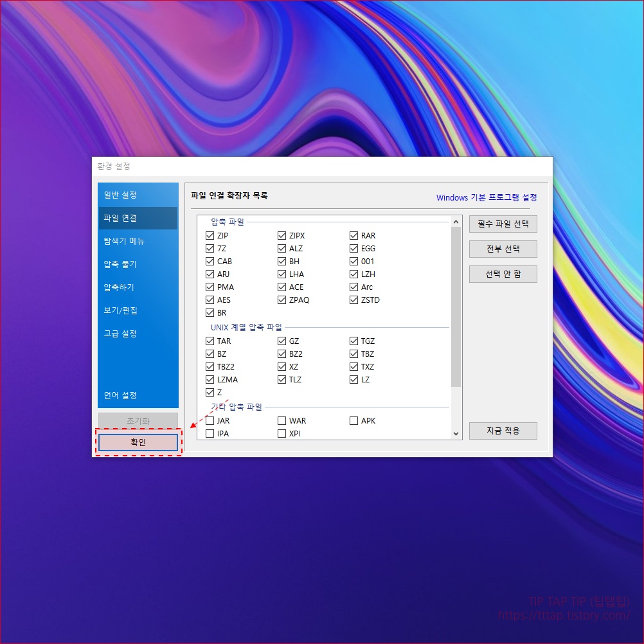This screenshot has width=644, height=644.
Task: Uncheck the BH checkbox
Action: pyautogui.click(x=282, y=261)
